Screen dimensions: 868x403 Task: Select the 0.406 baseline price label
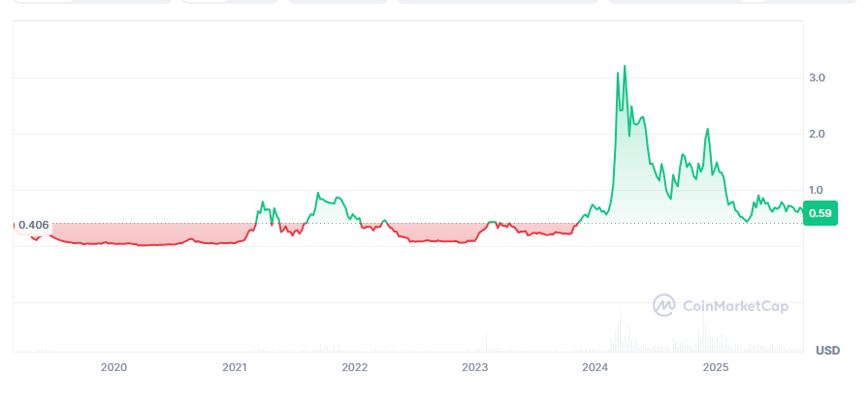(33, 225)
